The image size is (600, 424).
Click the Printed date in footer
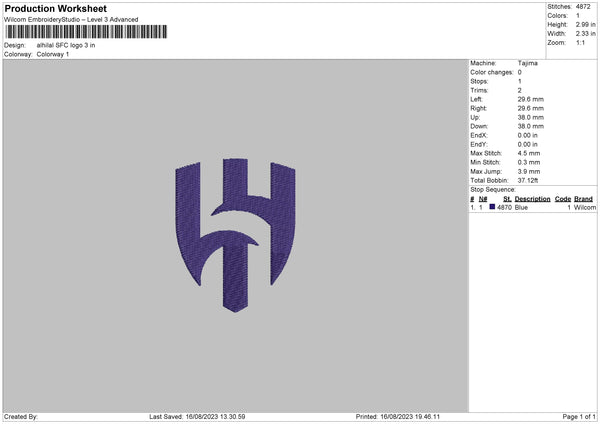[x=397, y=416]
